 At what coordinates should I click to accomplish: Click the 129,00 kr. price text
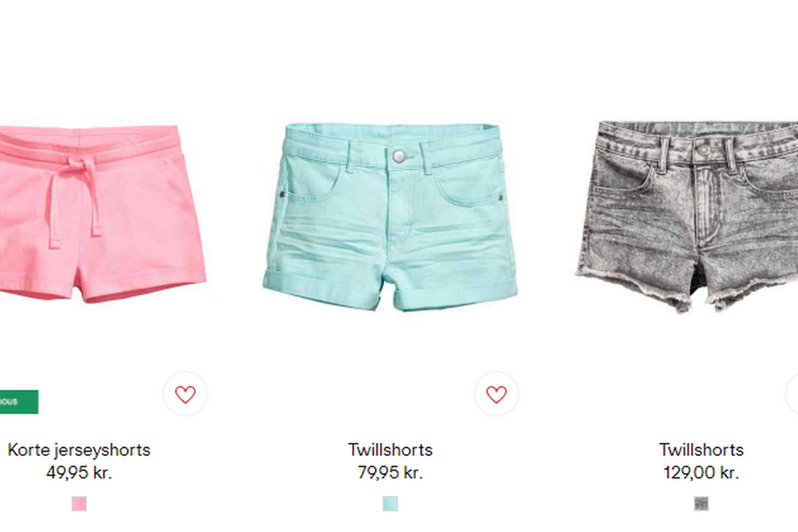(701, 472)
